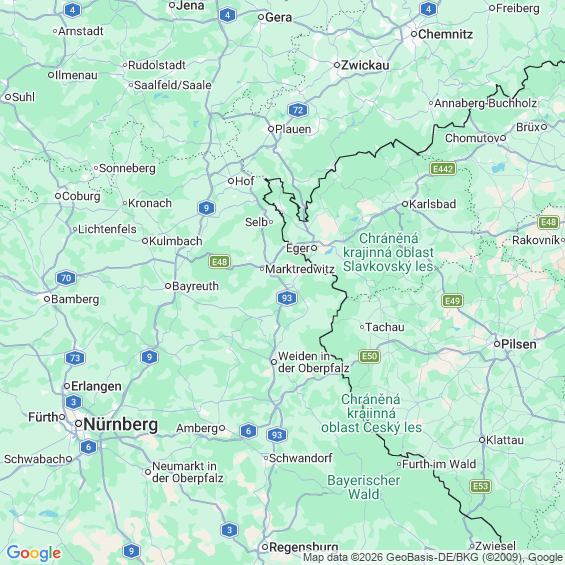Select the Chemnitz city label

tap(445, 34)
